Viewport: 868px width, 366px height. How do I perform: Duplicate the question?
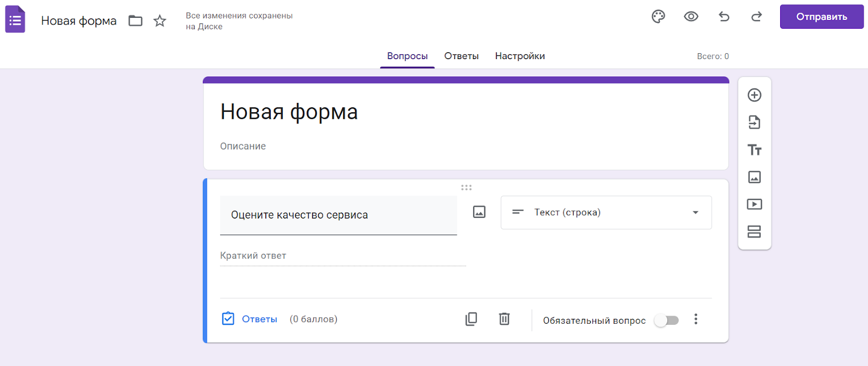tap(471, 319)
